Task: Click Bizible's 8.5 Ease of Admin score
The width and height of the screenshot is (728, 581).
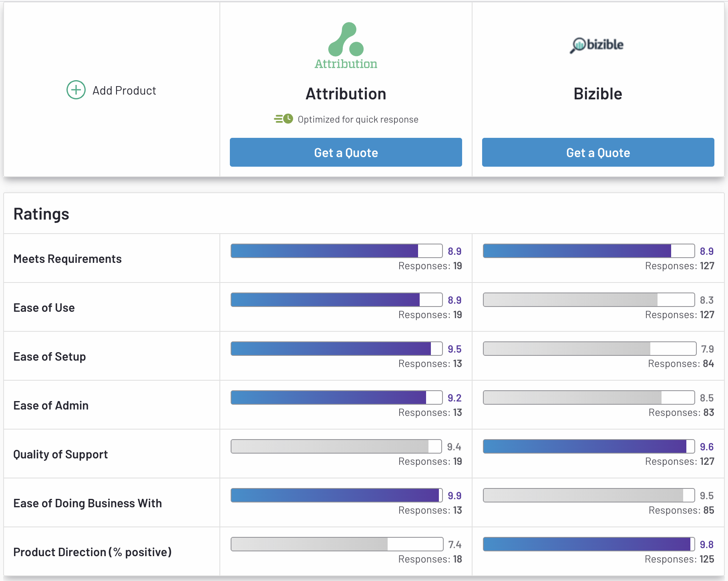Action: [707, 398]
